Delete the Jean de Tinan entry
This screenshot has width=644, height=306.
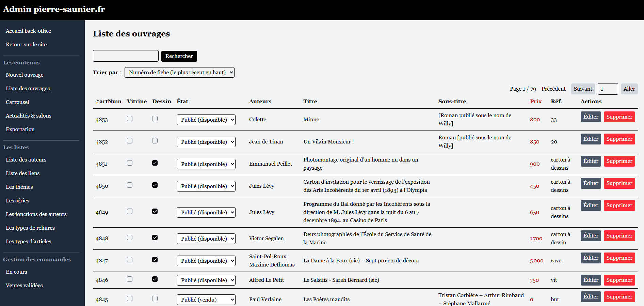(619, 139)
